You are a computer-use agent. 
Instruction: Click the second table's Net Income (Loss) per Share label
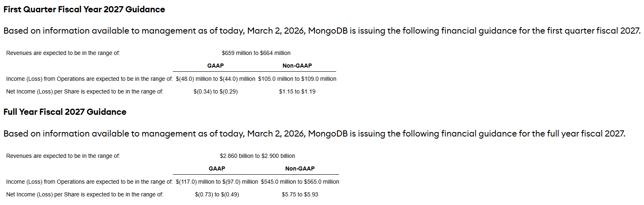coord(85,194)
